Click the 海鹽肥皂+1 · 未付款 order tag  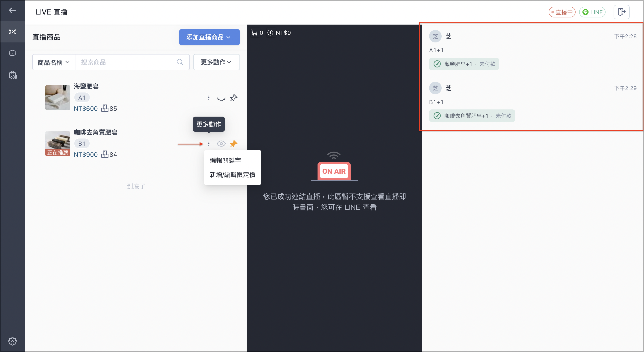464,64
